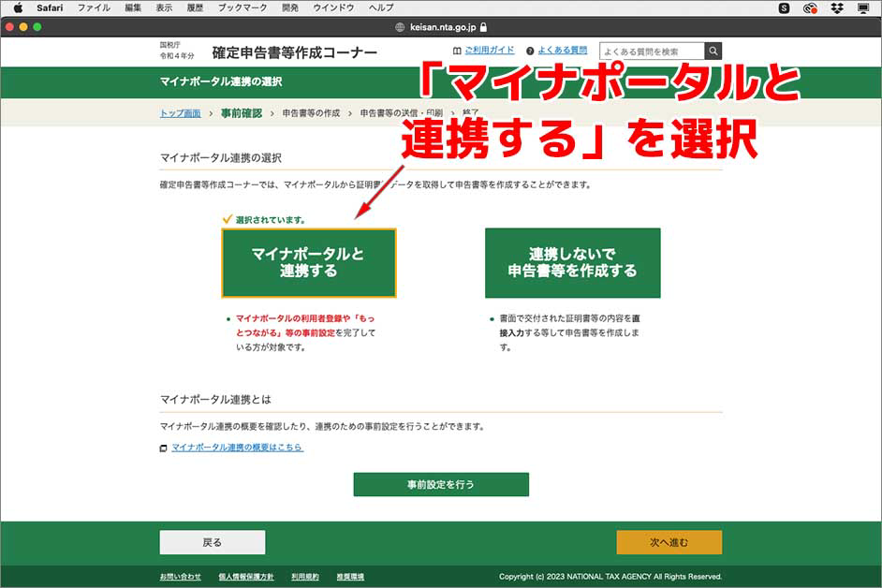Select 連携しないで申告書等を作成する option
The width and height of the screenshot is (882, 588).
[573, 262]
